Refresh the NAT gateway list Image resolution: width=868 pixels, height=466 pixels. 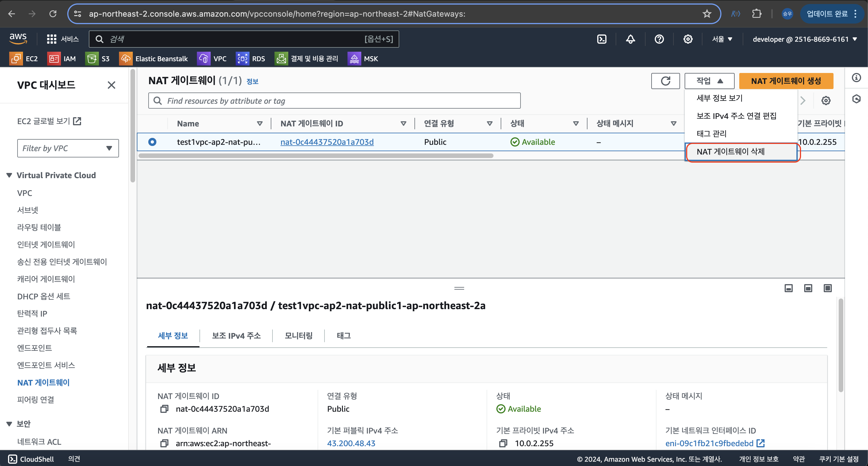pos(665,81)
